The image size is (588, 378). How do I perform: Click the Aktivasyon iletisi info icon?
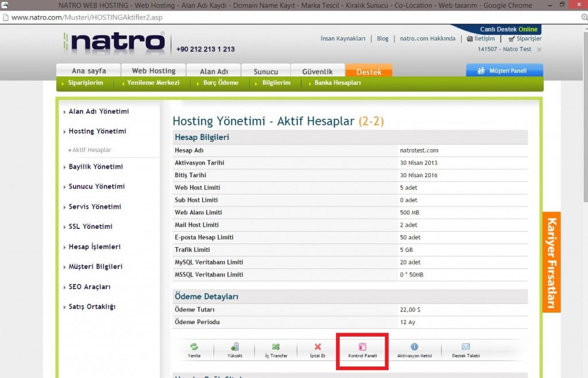pos(415,346)
